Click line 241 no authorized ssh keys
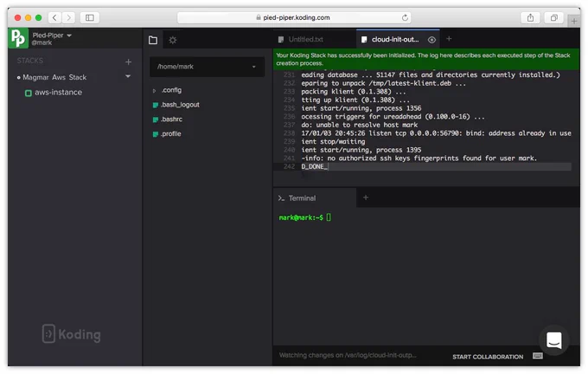Screen dimensions: 588x374 point(419,158)
